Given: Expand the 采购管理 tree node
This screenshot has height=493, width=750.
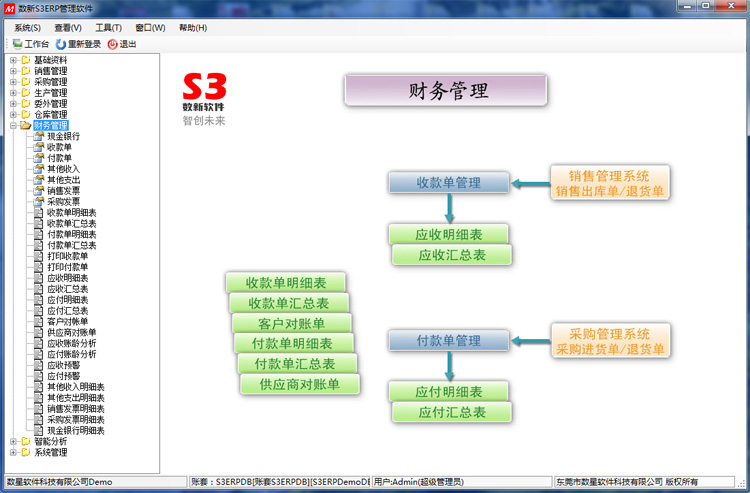Looking at the screenshot, I should [x=13, y=82].
